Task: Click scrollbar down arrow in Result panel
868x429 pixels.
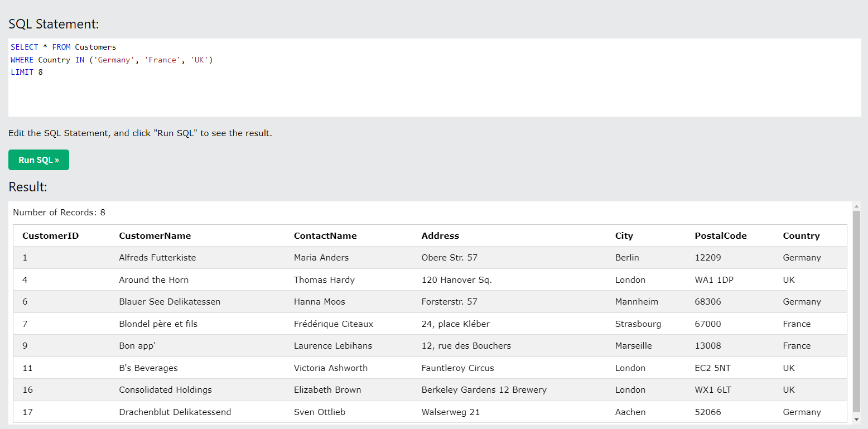Action: 857,418
